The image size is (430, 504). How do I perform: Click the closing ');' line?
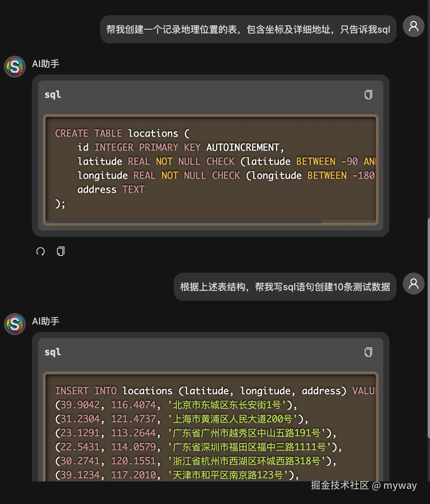click(x=60, y=203)
